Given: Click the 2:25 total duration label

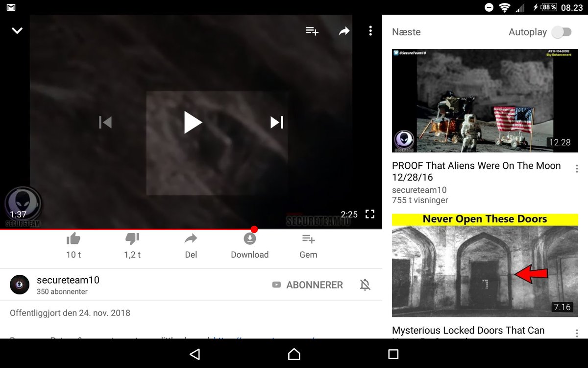Looking at the screenshot, I should point(349,214).
